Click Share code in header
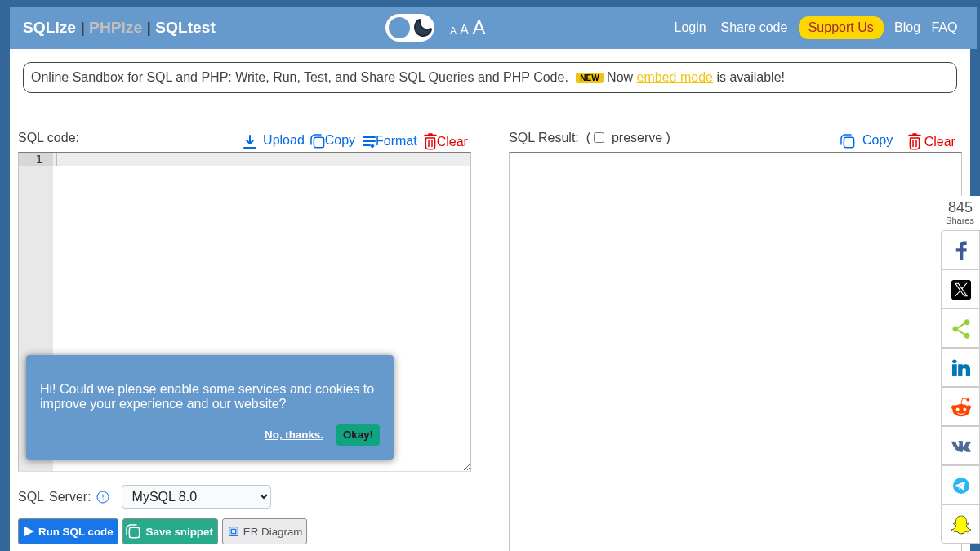980x551 pixels. (754, 28)
